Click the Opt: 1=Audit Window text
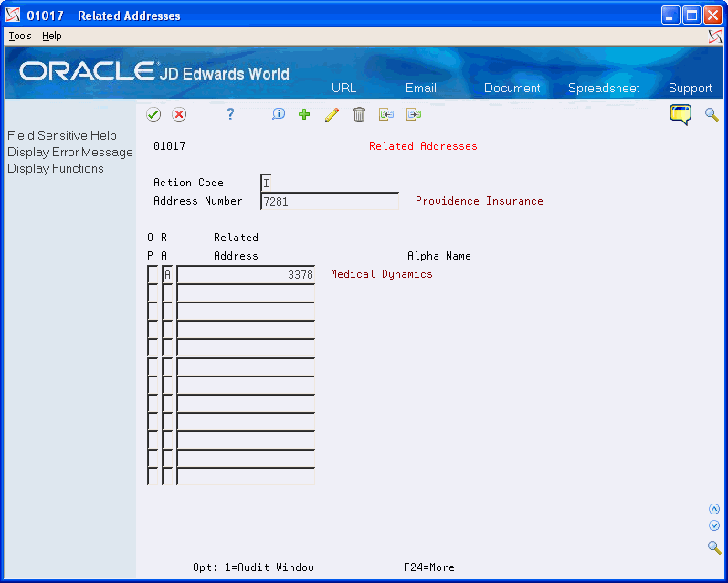This screenshot has height=583, width=728. (254, 567)
